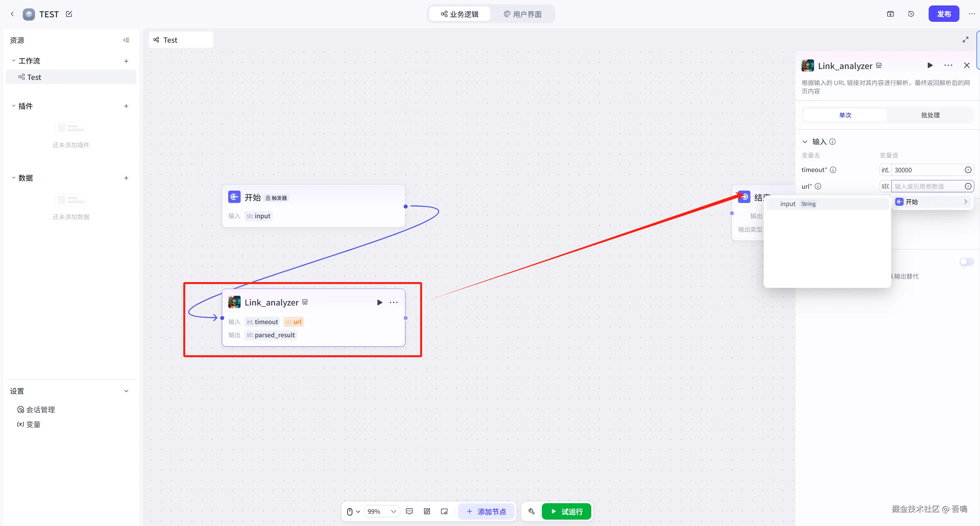Click the edit project name pencil icon
980x526 pixels.
coord(69,14)
